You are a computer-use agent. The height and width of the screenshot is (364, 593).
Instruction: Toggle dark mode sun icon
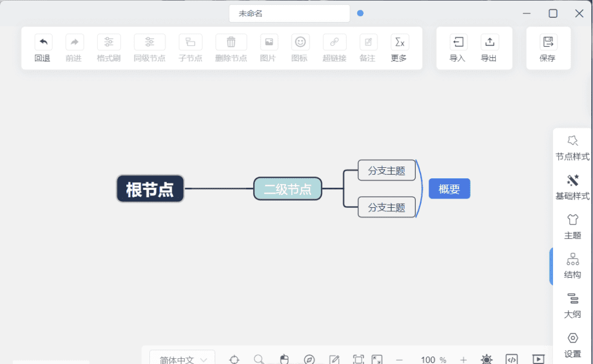pyautogui.click(x=486, y=359)
